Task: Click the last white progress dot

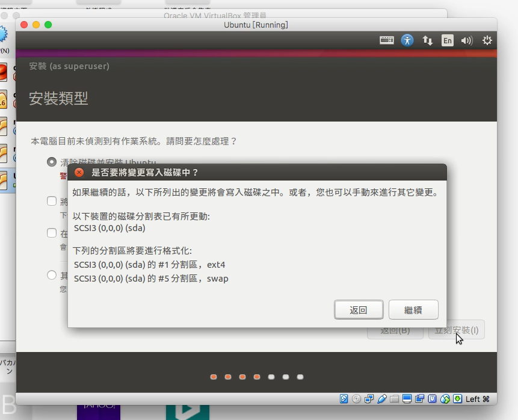Action: [300, 377]
